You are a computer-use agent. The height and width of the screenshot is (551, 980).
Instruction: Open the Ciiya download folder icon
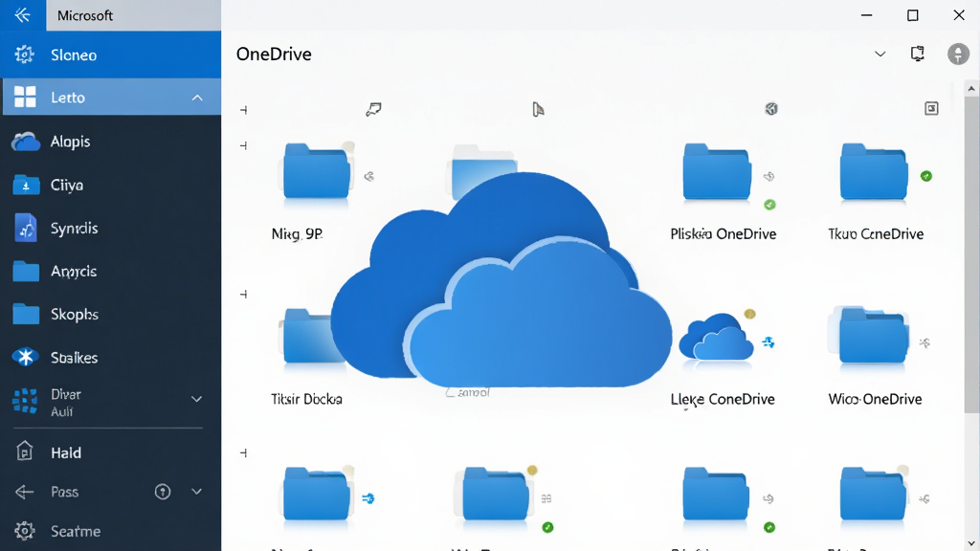[x=26, y=185]
